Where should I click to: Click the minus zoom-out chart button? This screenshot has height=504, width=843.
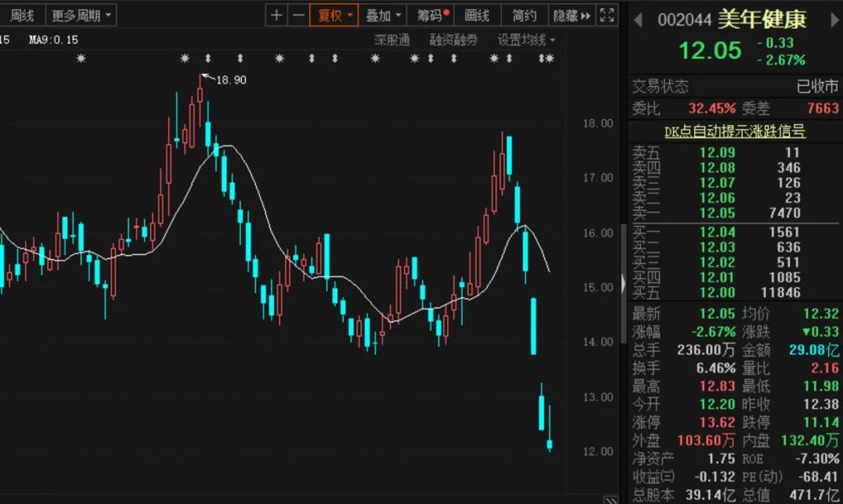tap(298, 15)
